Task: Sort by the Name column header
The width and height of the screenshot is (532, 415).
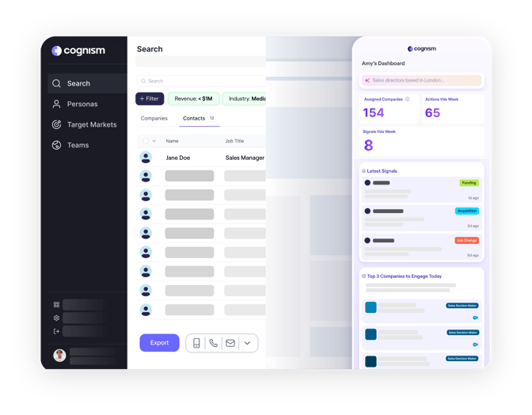Action: 172,141
